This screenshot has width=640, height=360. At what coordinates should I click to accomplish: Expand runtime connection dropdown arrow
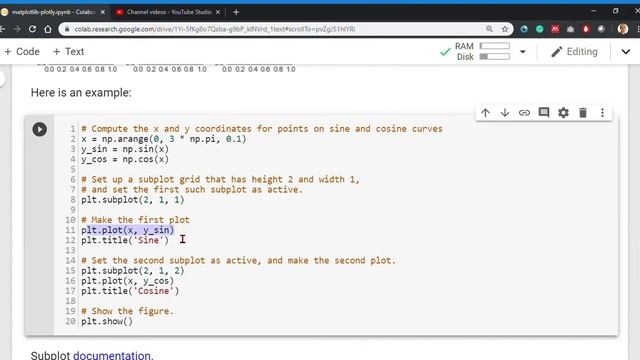tap(523, 52)
